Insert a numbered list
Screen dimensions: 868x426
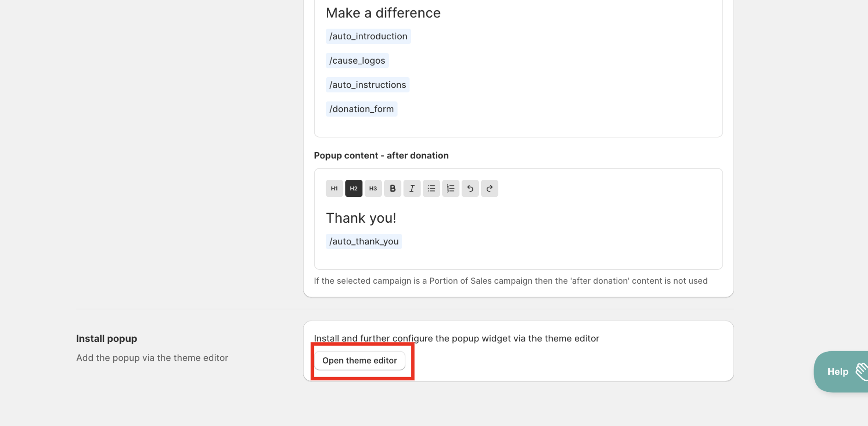pyautogui.click(x=451, y=189)
